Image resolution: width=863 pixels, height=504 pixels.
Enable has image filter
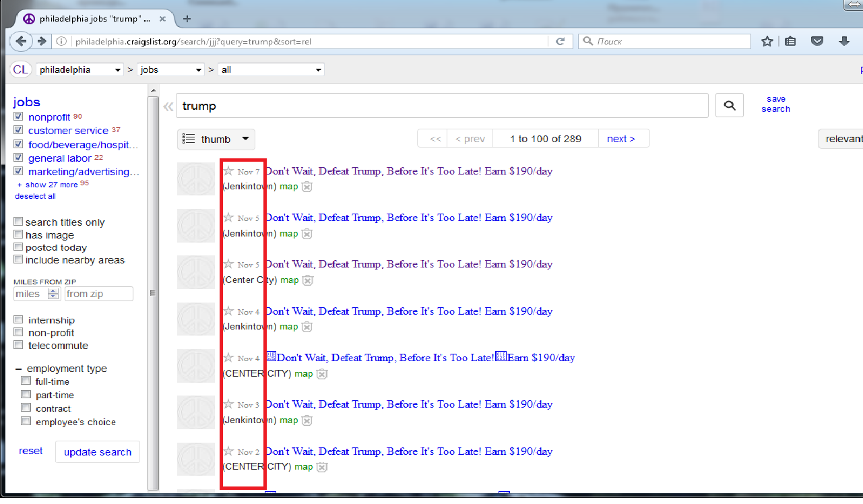click(18, 234)
